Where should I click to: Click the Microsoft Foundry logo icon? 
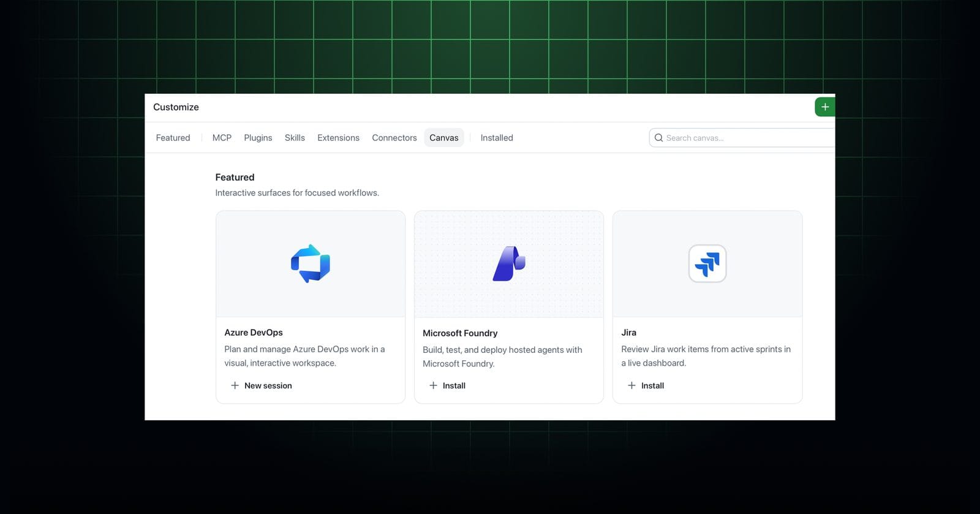(509, 263)
